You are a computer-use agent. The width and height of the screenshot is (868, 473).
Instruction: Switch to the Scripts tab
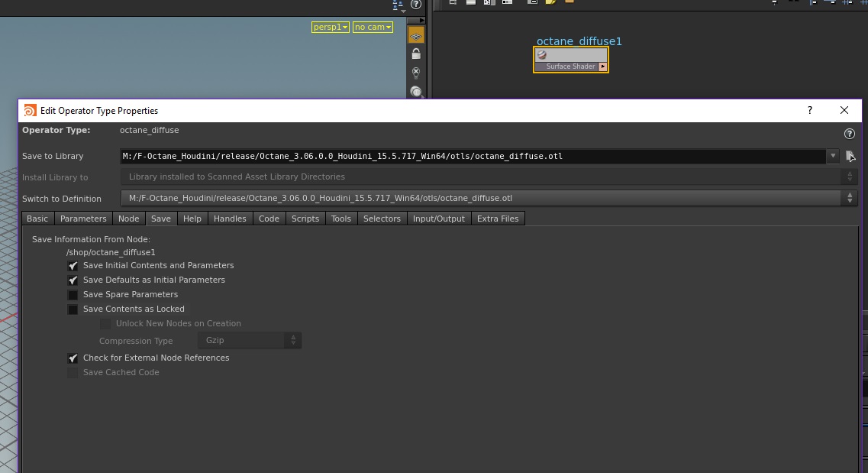tap(305, 219)
